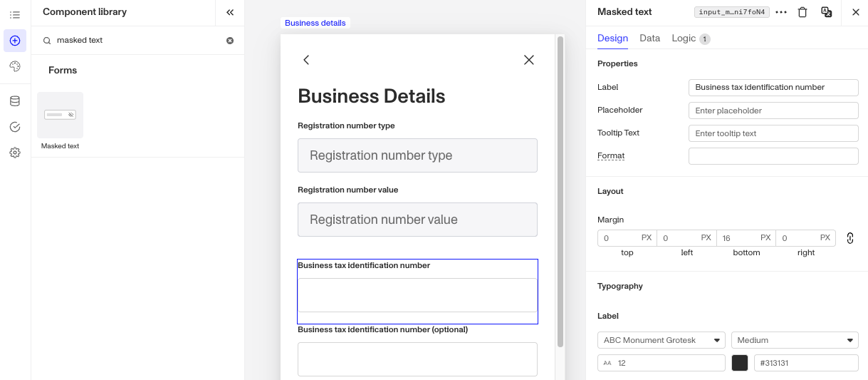Viewport: 868px width, 380px height.
Task: Open settings gear in left sidebar
Action: tap(15, 153)
